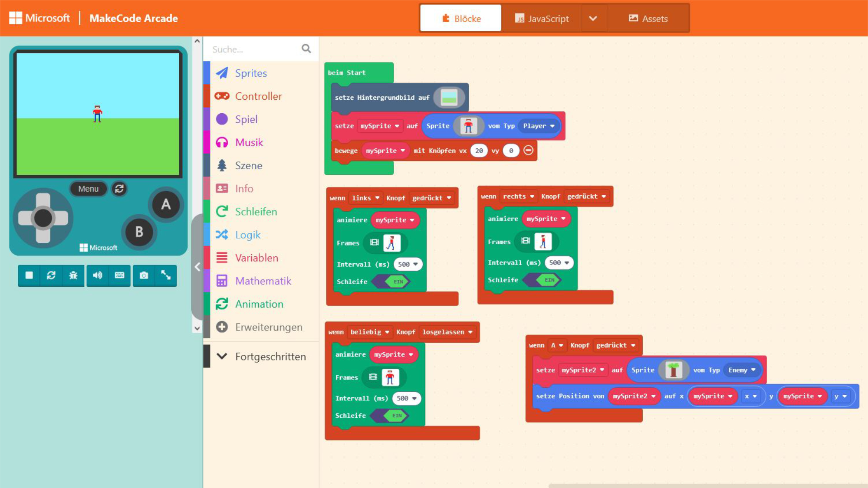
Task: Open the language dropdown next to JavaScript
Action: pyautogui.click(x=593, y=18)
